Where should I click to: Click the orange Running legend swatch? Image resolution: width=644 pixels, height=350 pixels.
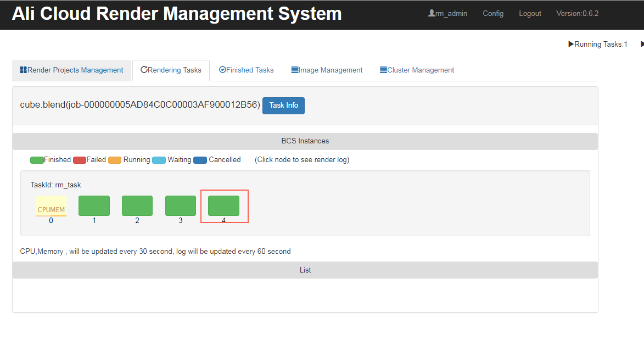(x=115, y=160)
